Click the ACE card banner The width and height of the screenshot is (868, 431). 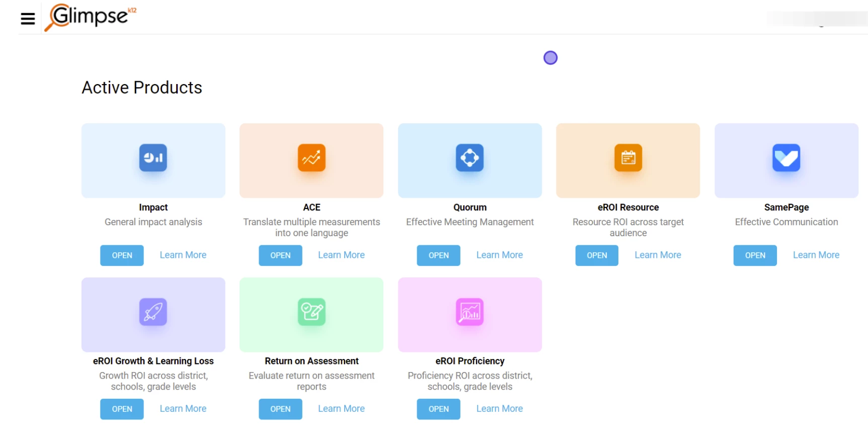click(311, 161)
